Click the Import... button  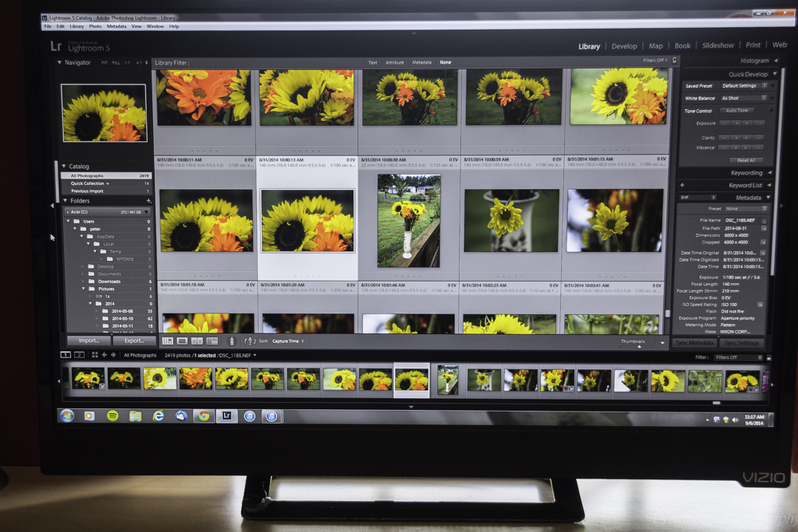pos(89,341)
